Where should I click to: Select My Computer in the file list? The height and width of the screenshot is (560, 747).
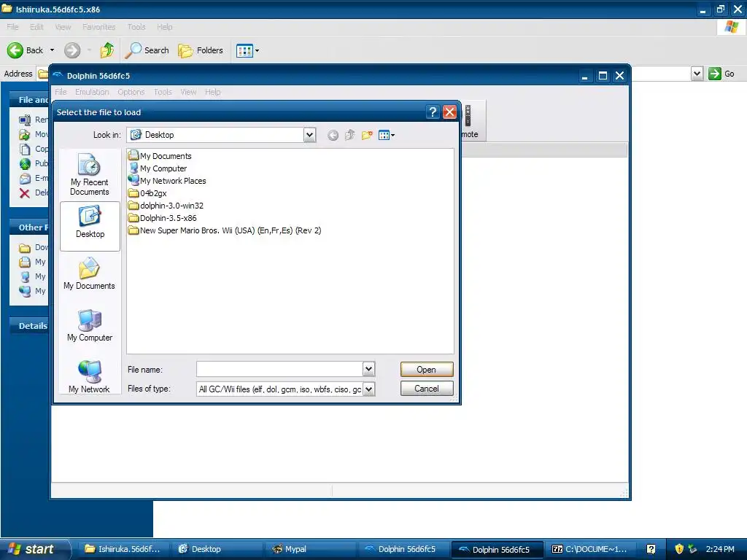click(x=158, y=168)
